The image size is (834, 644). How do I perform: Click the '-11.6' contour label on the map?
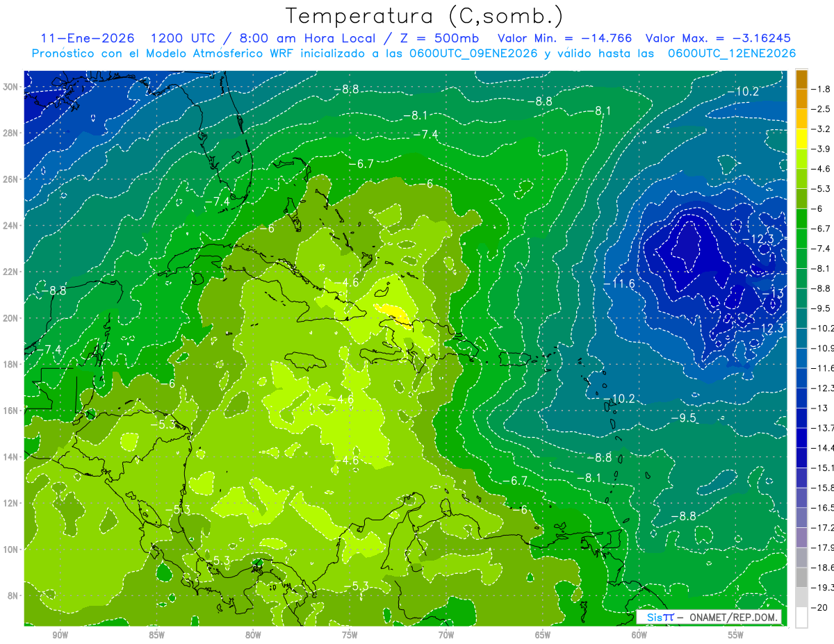(x=619, y=283)
